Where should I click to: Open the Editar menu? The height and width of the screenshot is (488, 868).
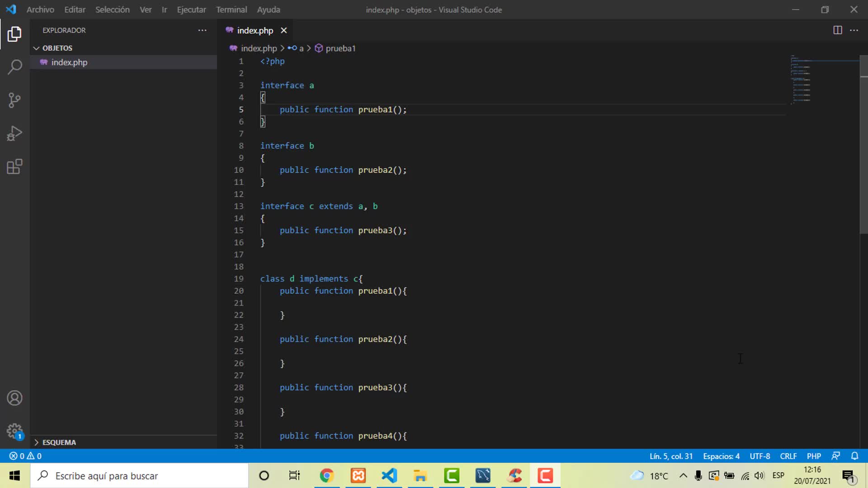pos(75,9)
